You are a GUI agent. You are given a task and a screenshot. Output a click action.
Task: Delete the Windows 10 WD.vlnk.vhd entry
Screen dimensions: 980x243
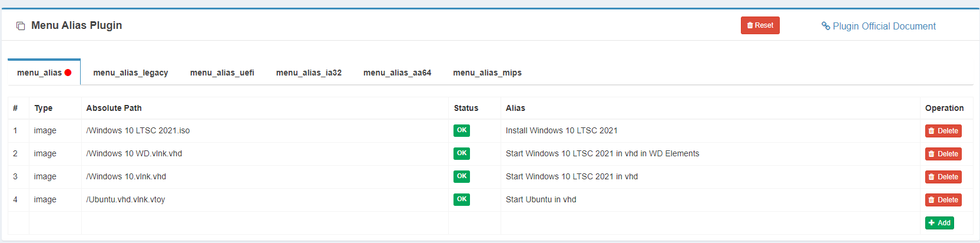[x=943, y=154]
